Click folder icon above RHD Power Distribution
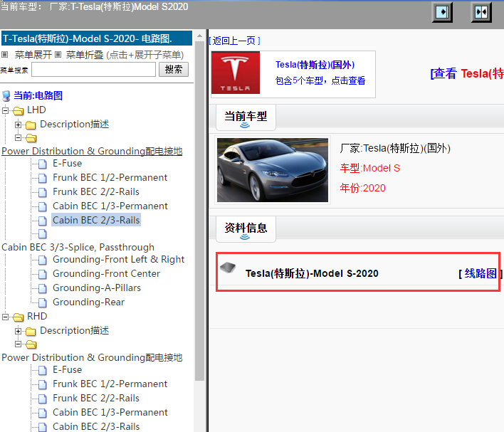Screen dimensions: 504x432 coord(31,344)
